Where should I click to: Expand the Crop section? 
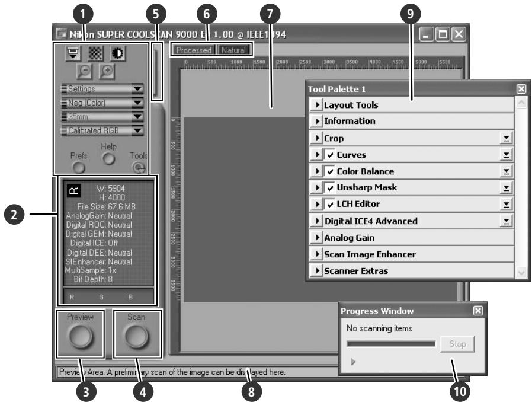coord(316,138)
